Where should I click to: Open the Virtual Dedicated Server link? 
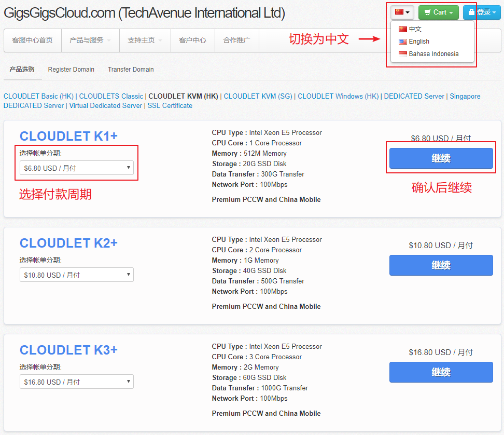[105, 105]
